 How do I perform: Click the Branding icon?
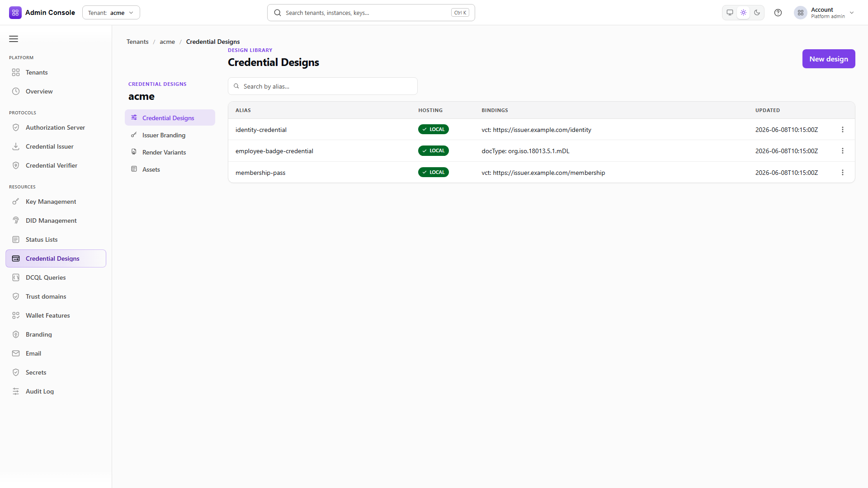pos(16,334)
